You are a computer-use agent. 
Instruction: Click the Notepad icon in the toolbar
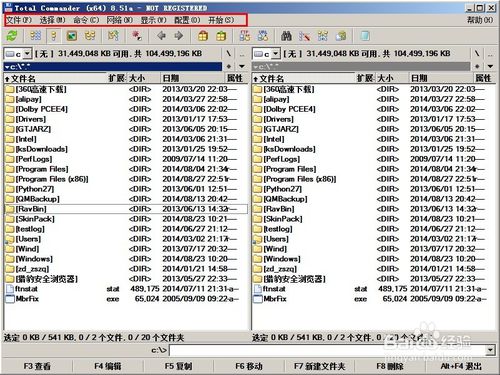tap(365, 36)
